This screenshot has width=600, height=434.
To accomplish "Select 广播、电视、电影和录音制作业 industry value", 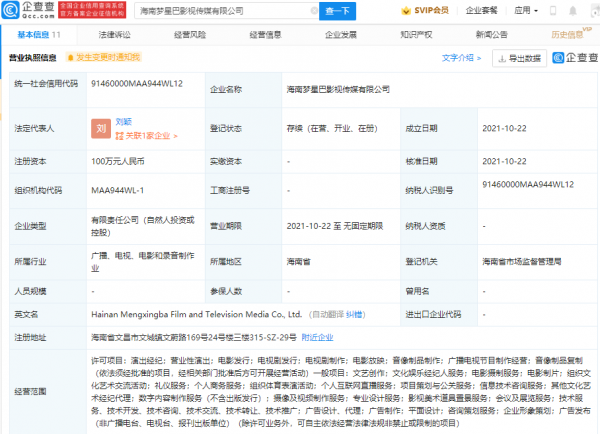I will pyautogui.click(x=143, y=262).
